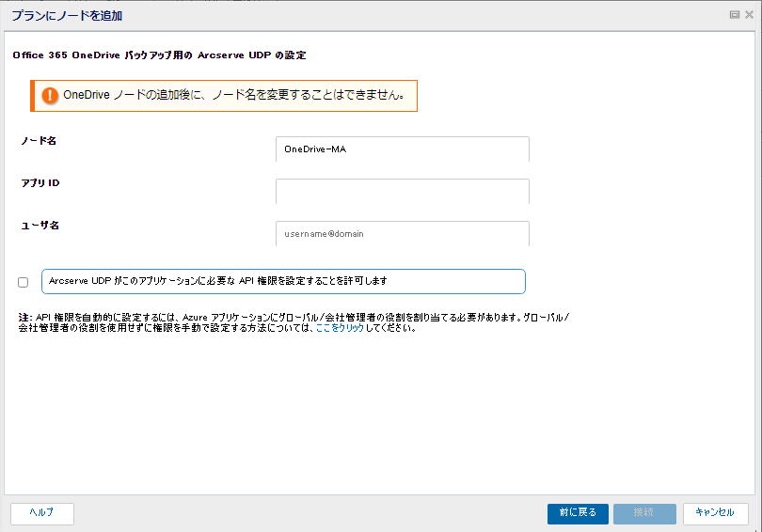Focus the empty アプリ ID text box
The height and width of the screenshot is (532, 762).
pos(403,191)
